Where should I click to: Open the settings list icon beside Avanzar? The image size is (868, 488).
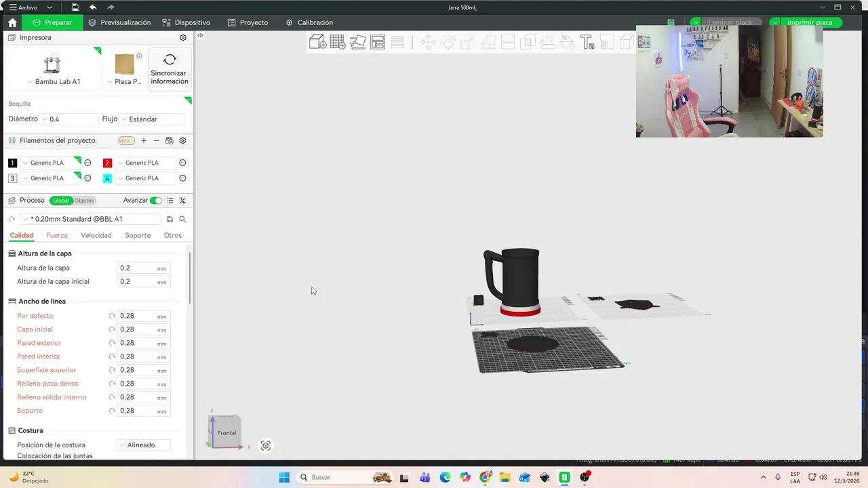click(x=170, y=201)
